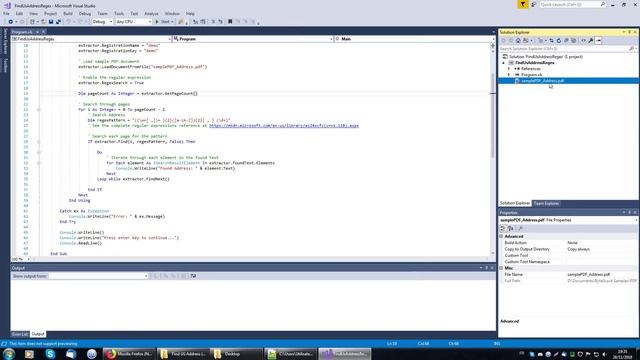Open the Build menu
640x360 pixels.
(x=68, y=13)
